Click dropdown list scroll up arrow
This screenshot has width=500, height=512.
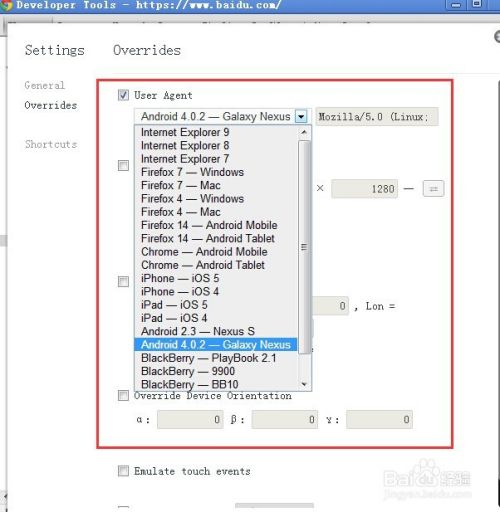coord(304,132)
